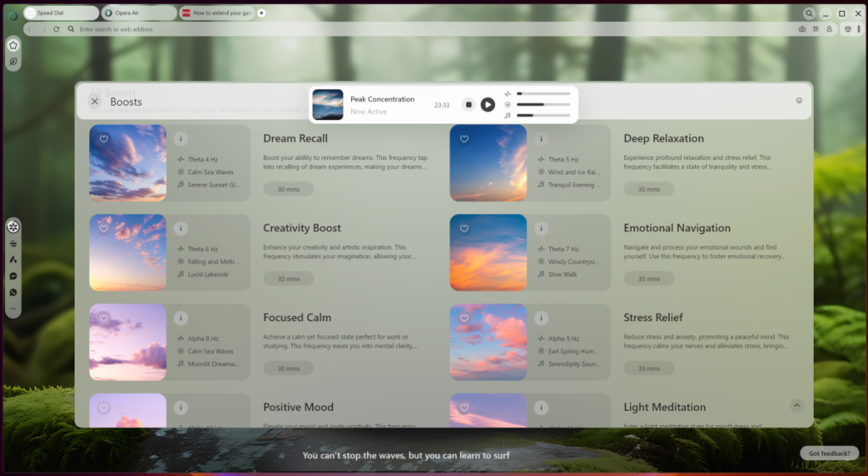
Task: Open the extensions cube icon
Action: (x=848, y=30)
